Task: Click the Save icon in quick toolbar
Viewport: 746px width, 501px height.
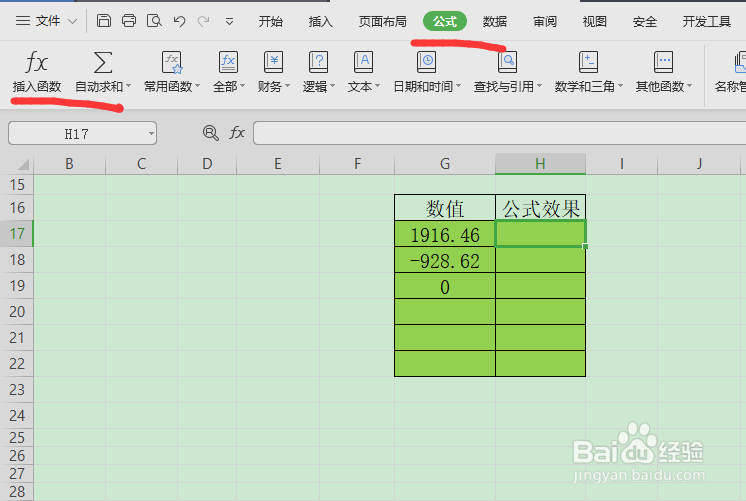Action: (104, 21)
